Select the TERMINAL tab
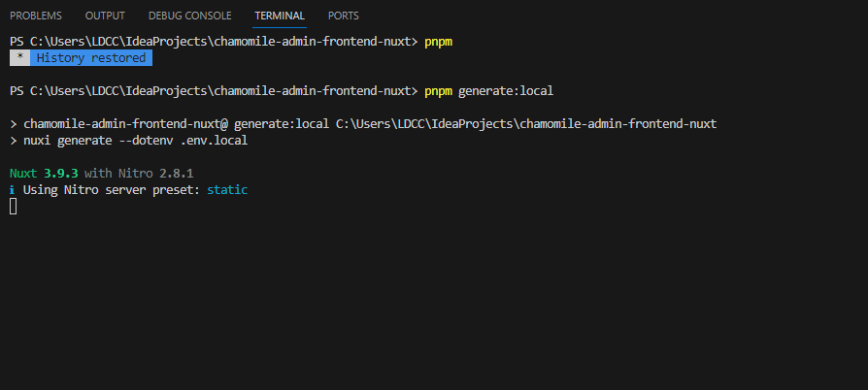Screen dimensions: 868x390 280,16
